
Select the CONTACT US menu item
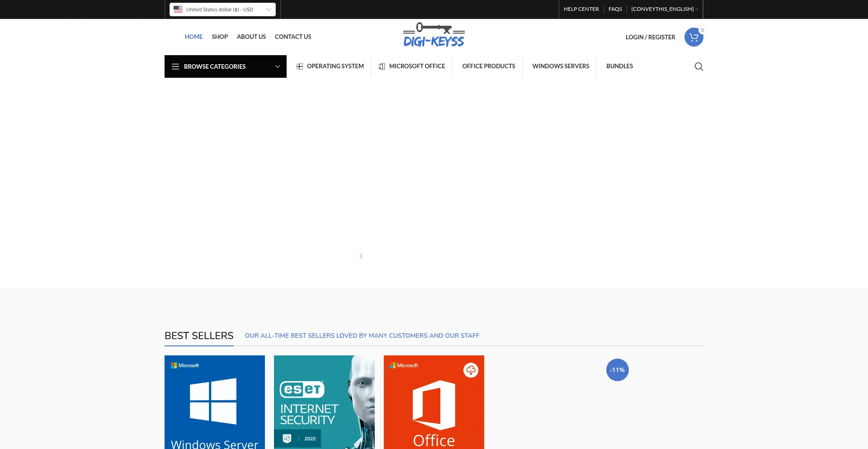[293, 37]
